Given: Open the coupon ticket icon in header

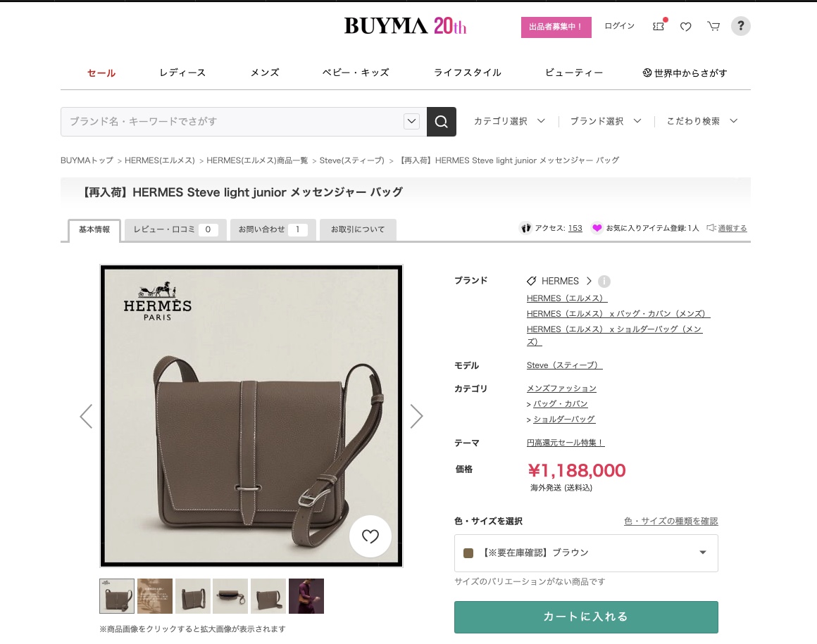Looking at the screenshot, I should tap(659, 26).
